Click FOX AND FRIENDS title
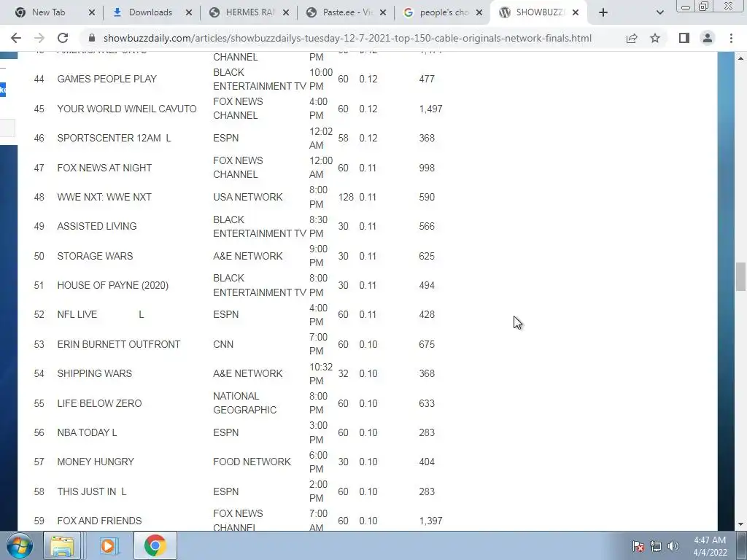 tap(99, 521)
